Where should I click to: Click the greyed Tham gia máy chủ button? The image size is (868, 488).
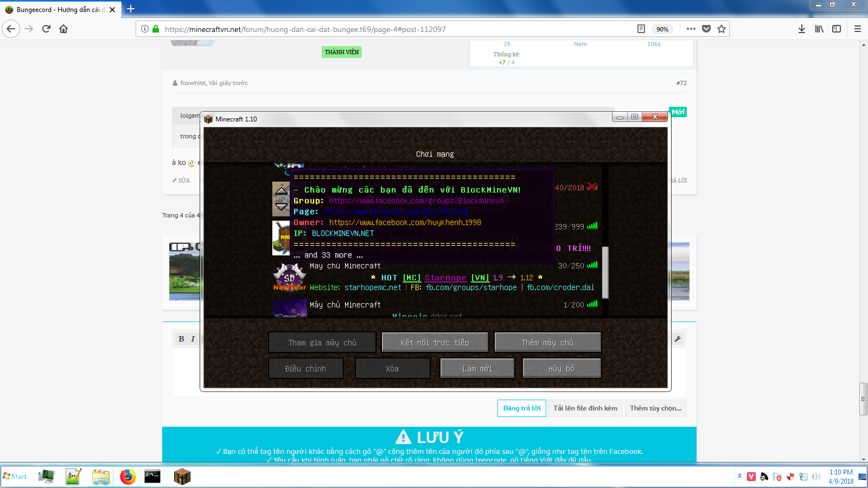322,343
